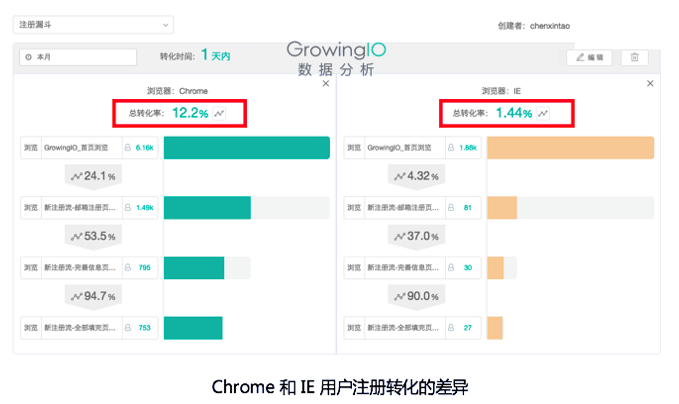Select the IE 新注册流-完善信息页 step label
This screenshot has height=404, width=679.
tap(403, 268)
